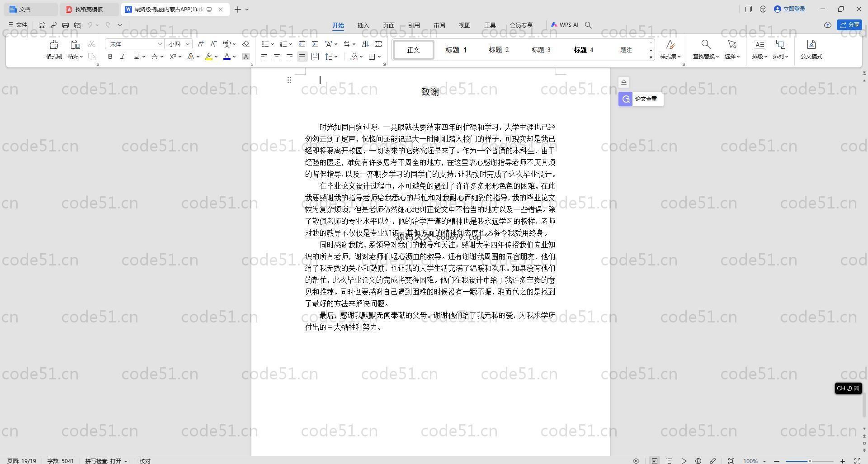Click the Sort (A-Z) icon
The width and height of the screenshot is (868, 464).
coord(366,44)
